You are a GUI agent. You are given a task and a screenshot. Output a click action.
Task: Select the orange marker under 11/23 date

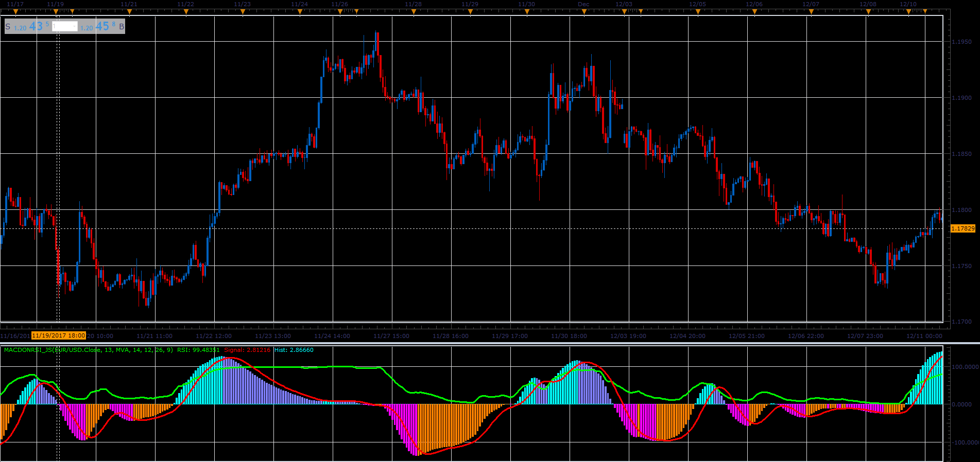[x=243, y=11]
